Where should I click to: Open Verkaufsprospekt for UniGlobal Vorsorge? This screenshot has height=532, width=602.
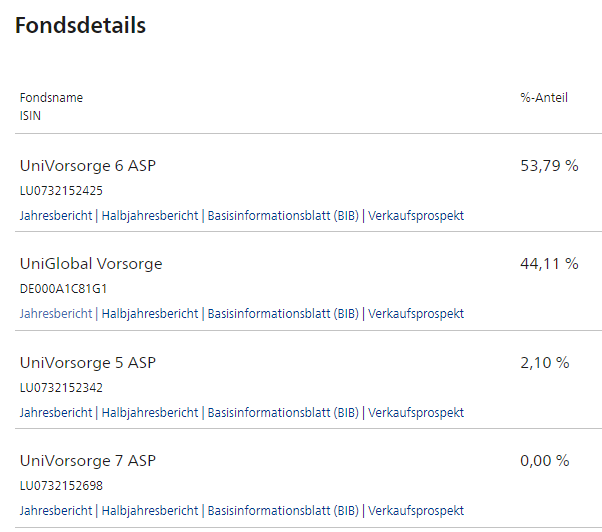(x=416, y=314)
